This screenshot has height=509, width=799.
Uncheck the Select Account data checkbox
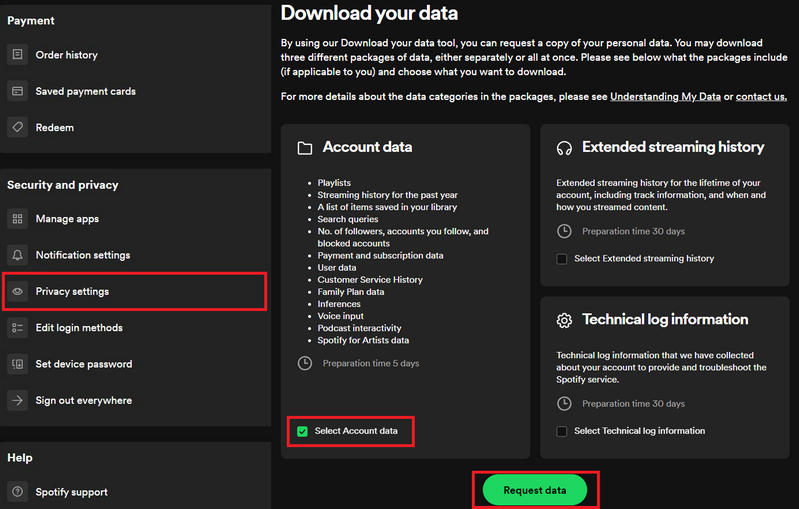coord(302,432)
